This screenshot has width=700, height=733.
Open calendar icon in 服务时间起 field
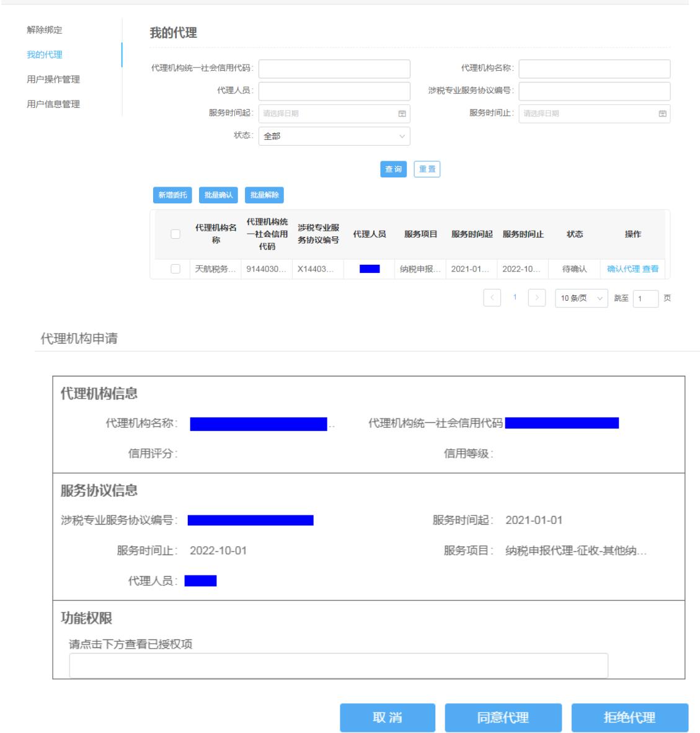[x=402, y=114]
